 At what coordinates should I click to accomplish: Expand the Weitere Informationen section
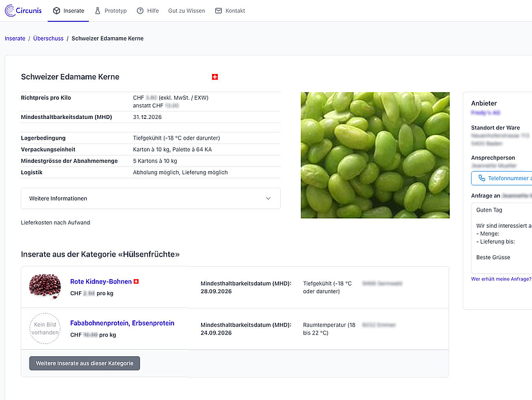[150, 199]
